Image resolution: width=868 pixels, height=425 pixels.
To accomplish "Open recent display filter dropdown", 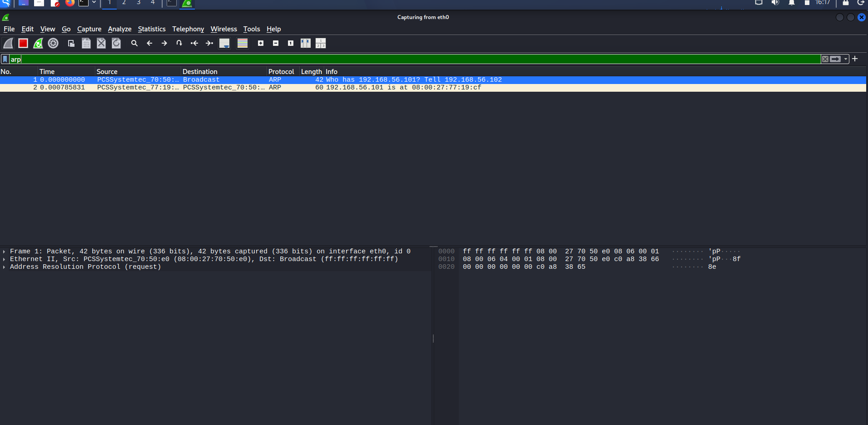I will click(846, 59).
